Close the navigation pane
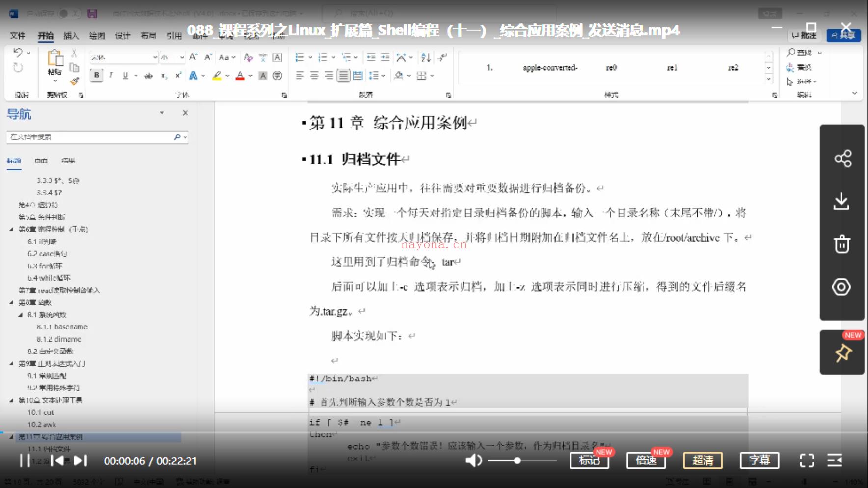Screen dimensions: 868x488 (x=185, y=113)
